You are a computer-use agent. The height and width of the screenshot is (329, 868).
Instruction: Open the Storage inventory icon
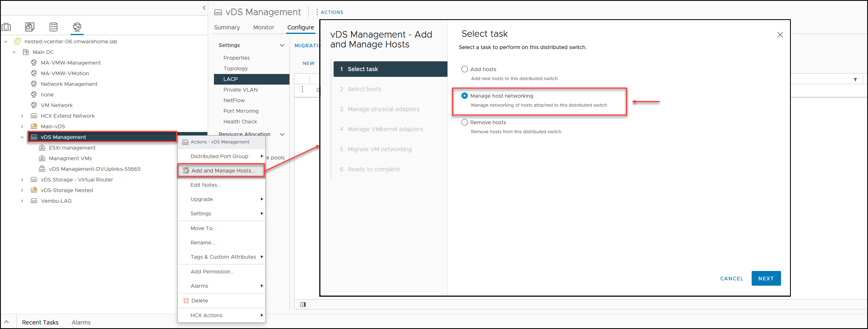[x=53, y=27]
